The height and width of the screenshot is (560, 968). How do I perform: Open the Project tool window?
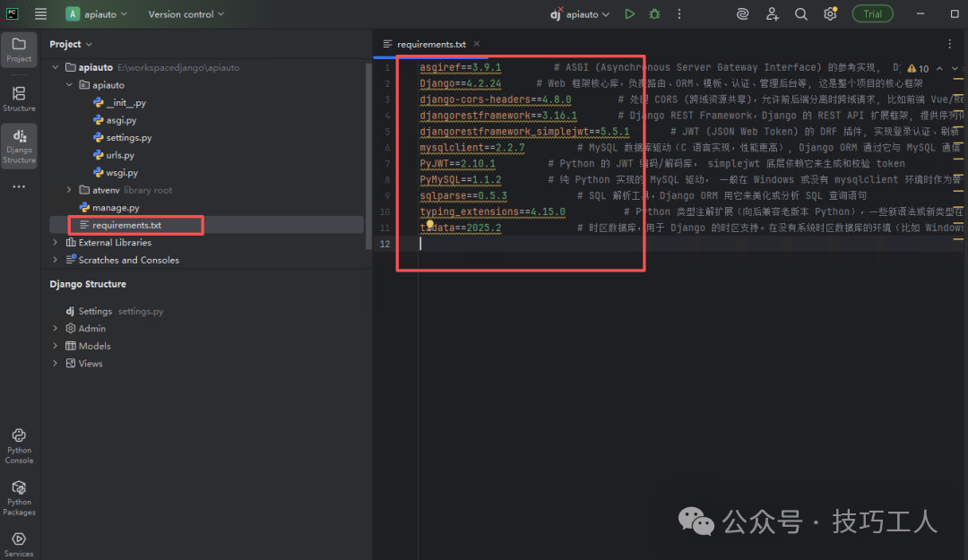(x=19, y=49)
